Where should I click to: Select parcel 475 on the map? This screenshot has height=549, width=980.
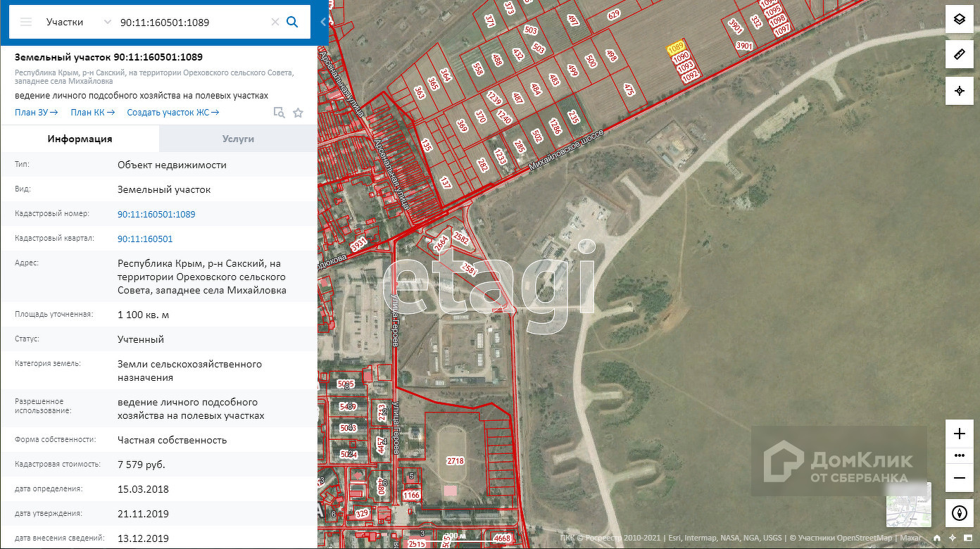[628, 89]
